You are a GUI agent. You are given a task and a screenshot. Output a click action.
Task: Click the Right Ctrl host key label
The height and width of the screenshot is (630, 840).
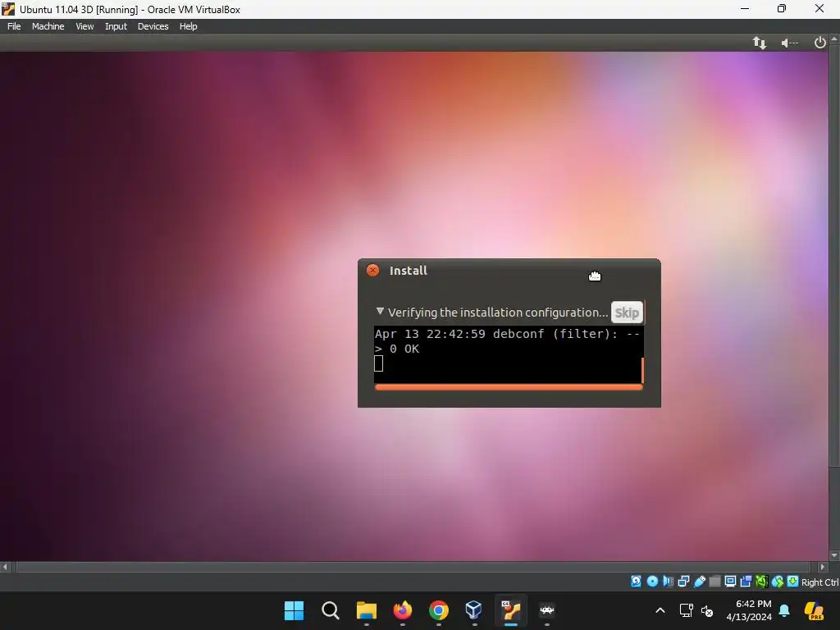820,582
